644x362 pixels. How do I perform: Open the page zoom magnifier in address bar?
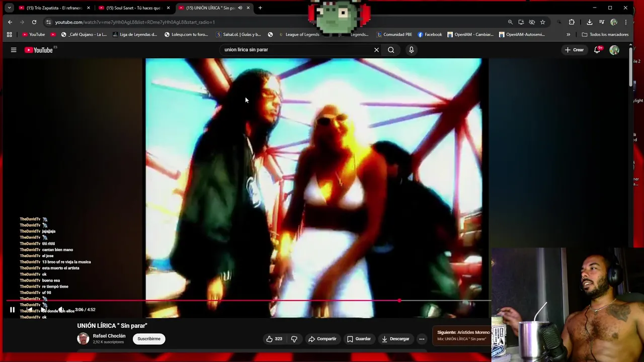510,22
